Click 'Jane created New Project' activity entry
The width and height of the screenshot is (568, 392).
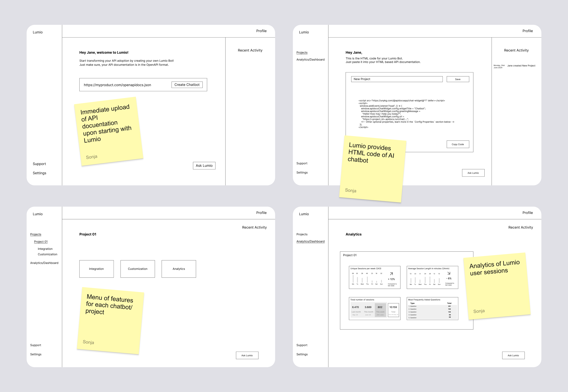(521, 66)
